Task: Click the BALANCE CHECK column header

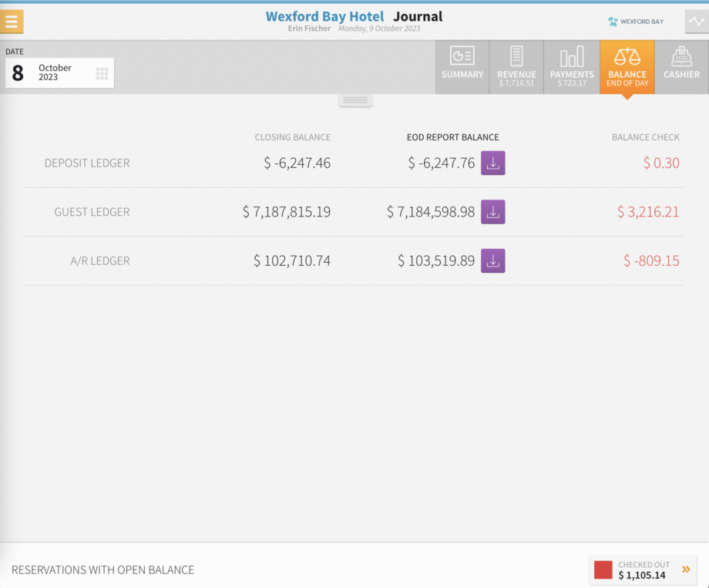Action: tap(646, 137)
